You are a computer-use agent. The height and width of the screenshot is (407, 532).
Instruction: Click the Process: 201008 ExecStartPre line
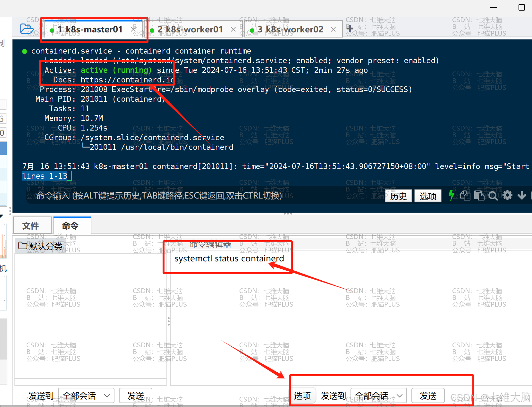[226, 89]
